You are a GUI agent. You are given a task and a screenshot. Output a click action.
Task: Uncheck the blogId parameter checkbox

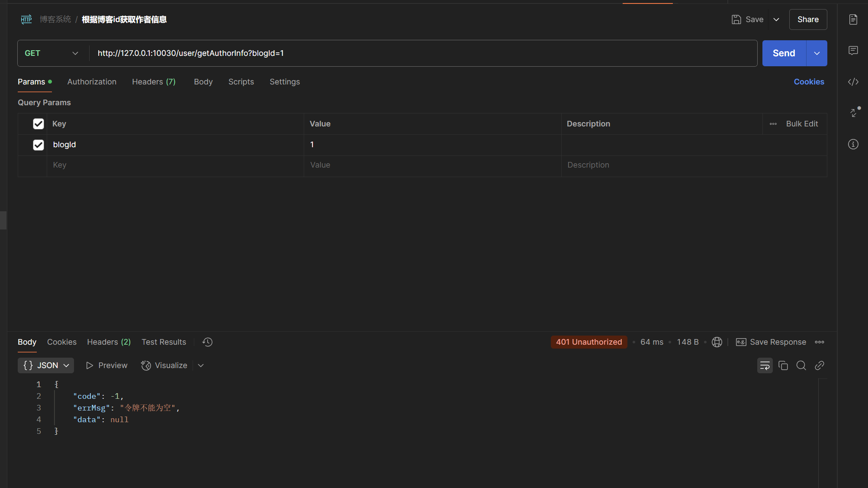click(39, 145)
